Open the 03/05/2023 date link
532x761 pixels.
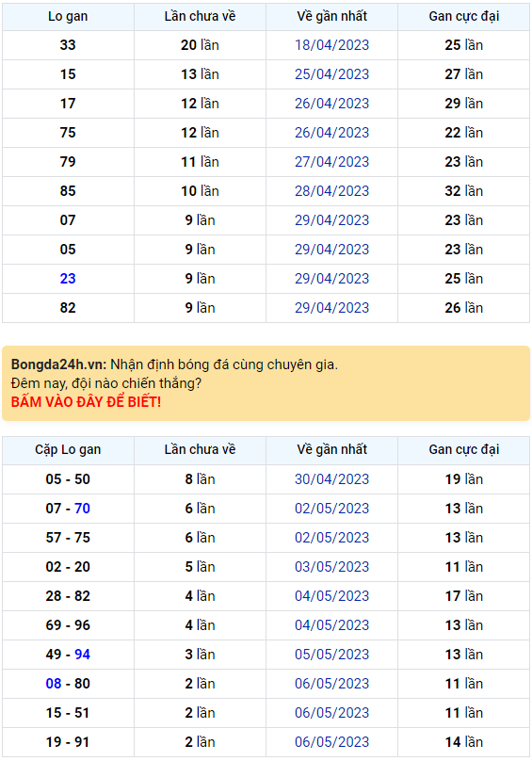coord(331,566)
